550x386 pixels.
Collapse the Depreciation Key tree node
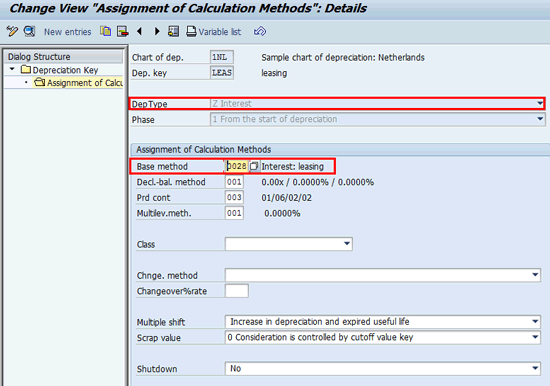[x=12, y=69]
